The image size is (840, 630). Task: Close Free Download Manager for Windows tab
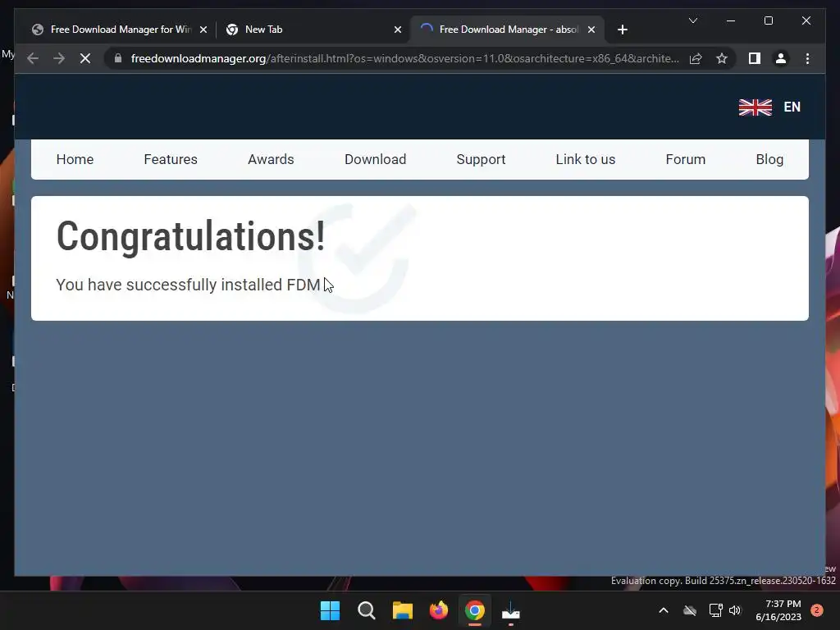click(203, 30)
